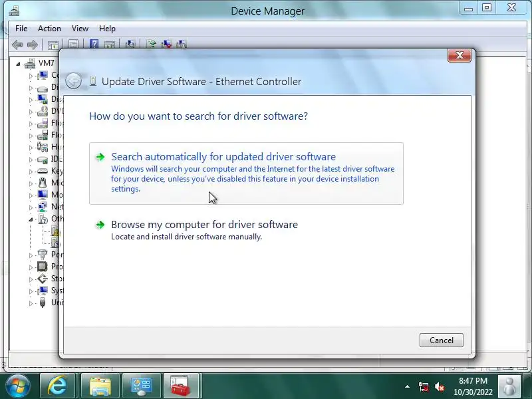The image size is (532, 399).
Task: Open the File menu
Action: pos(21,29)
